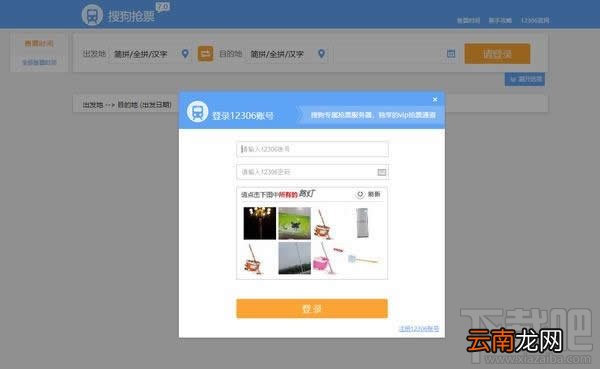Click the location pin beside departure field
The height and width of the screenshot is (369, 600).
[185, 54]
